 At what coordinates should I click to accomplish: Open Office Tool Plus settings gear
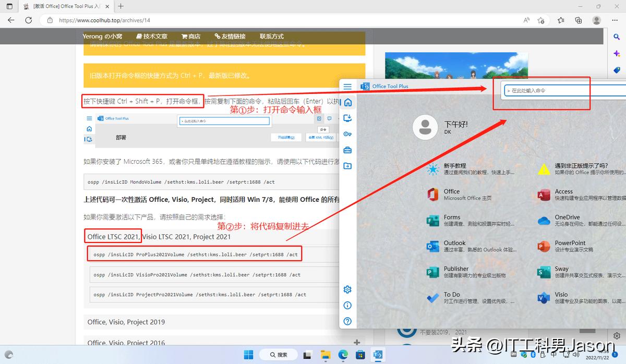(347, 289)
